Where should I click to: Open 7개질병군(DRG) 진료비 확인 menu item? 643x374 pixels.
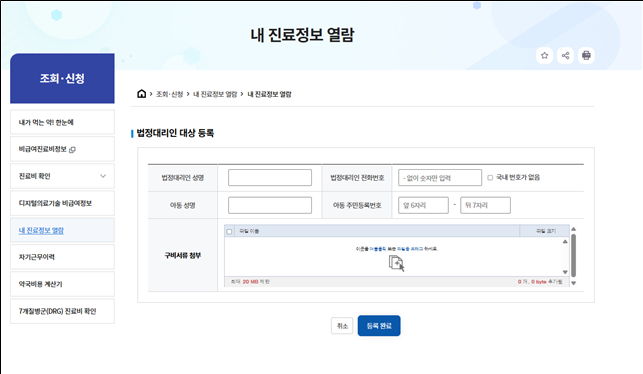point(62,311)
